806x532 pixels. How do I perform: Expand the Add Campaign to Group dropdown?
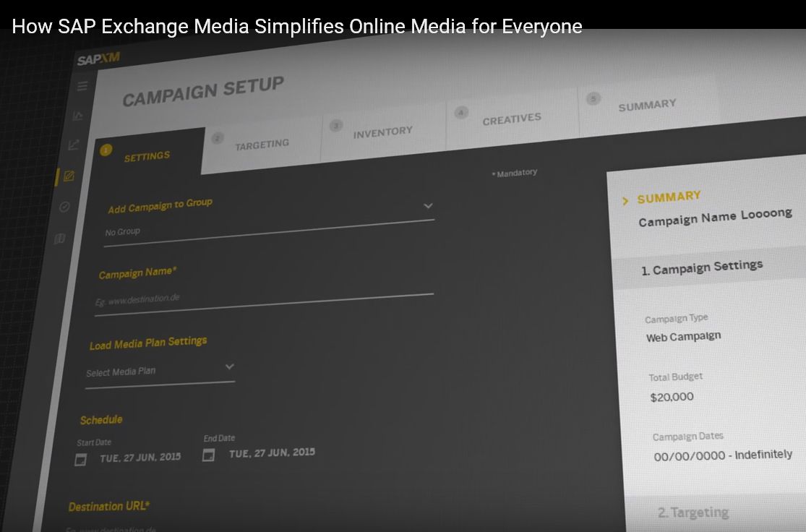point(270,225)
